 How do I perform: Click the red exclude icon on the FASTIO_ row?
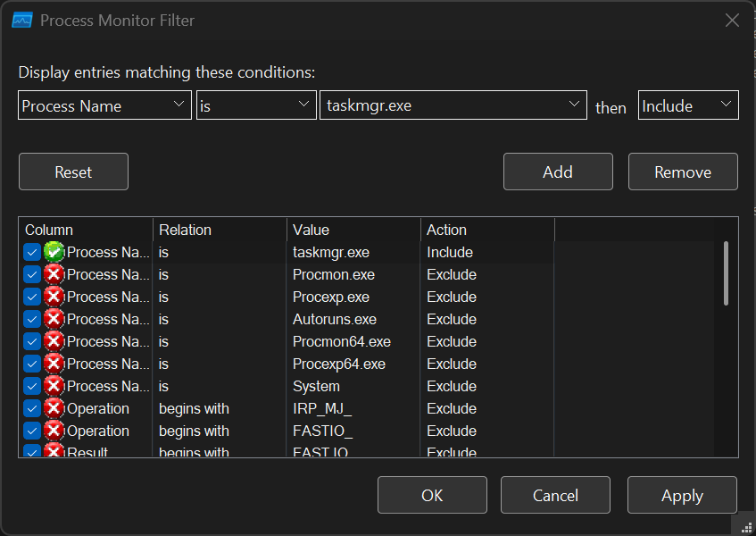tap(54, 431)
